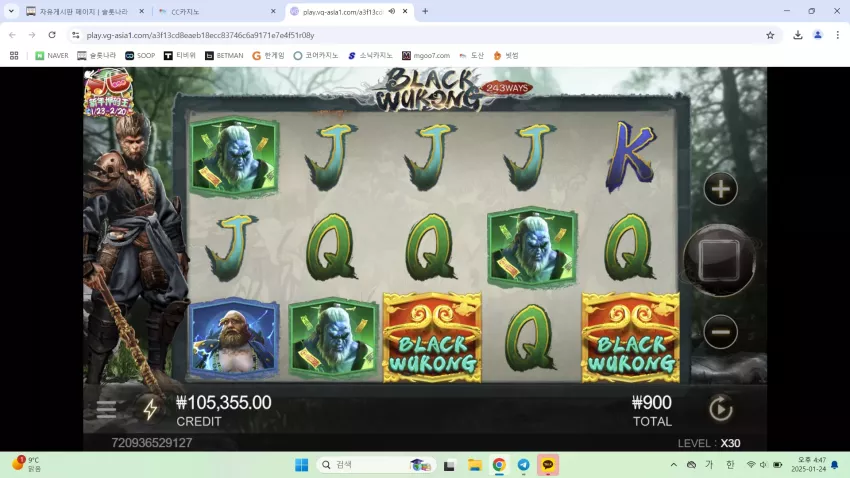850x478 pixels.
Task: Open the browser downloads
Action: [x=797, y=35]
